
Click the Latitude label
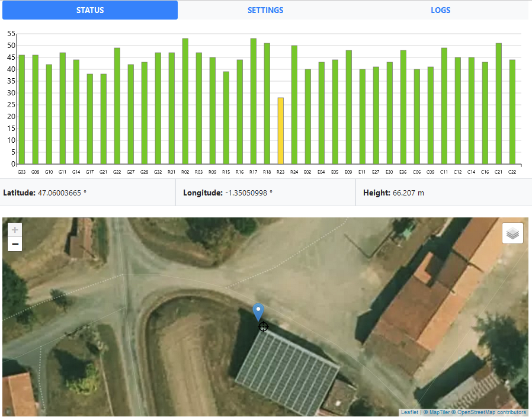coord(20,193)
